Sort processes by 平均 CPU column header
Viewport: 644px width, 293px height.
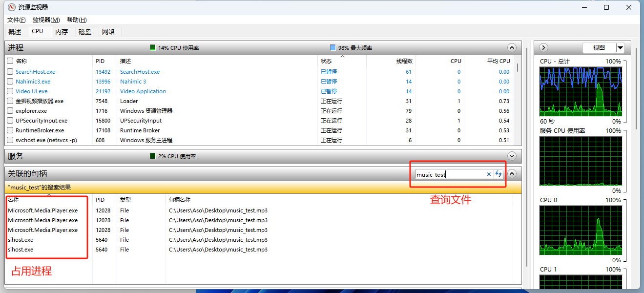(488, 61)
